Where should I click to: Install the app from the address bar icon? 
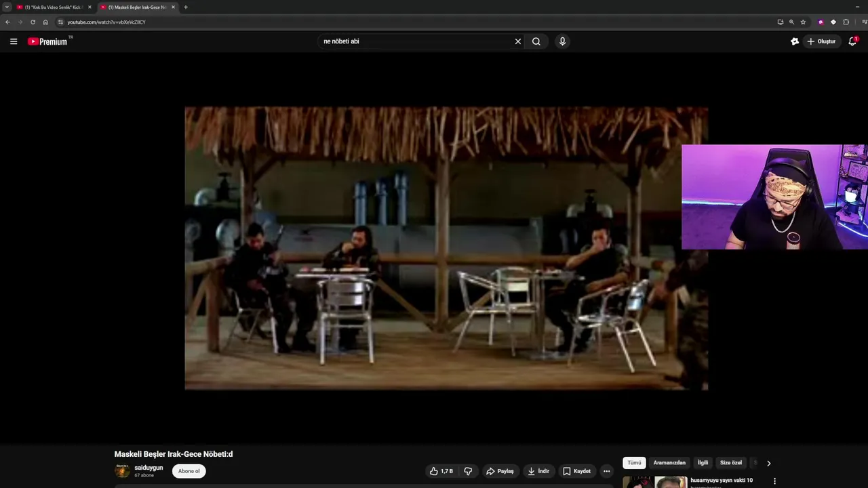point(780,22)
